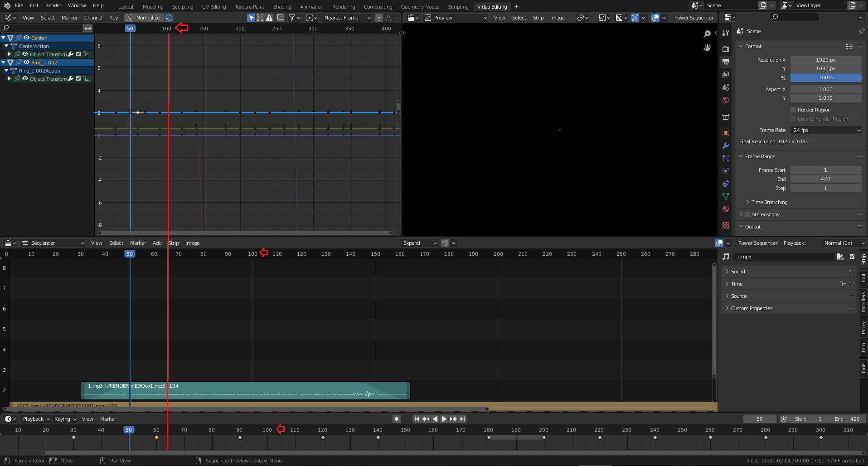This screenshot has height=467, width=868.
Task: Open the sequencer Add menu
Action: click(x=157, y=243)
